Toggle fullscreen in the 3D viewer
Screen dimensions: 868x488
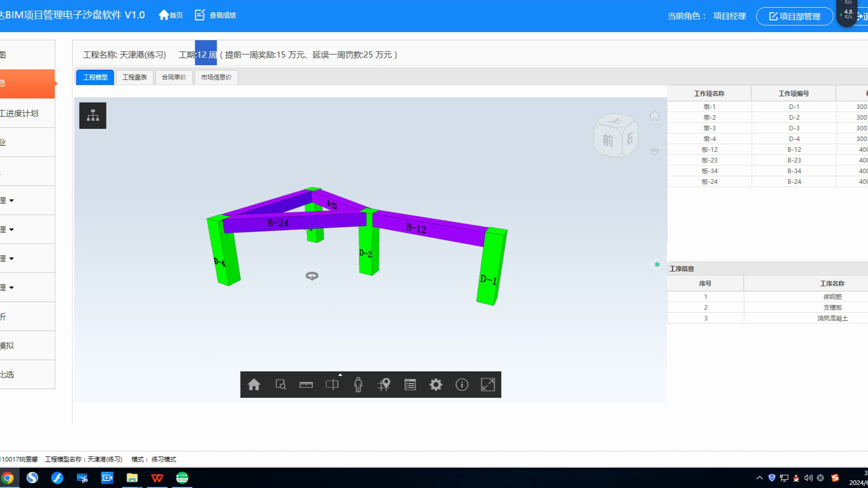coord(488,385)
